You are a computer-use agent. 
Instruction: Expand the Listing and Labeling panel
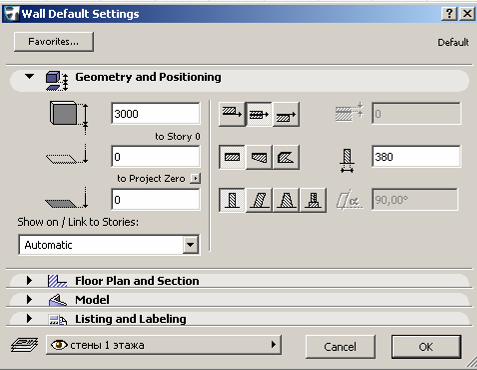coord(29,319)
